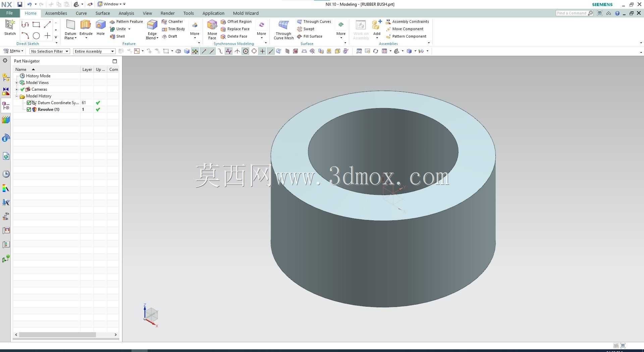Click the Datum Plane icon

(70, 26)
